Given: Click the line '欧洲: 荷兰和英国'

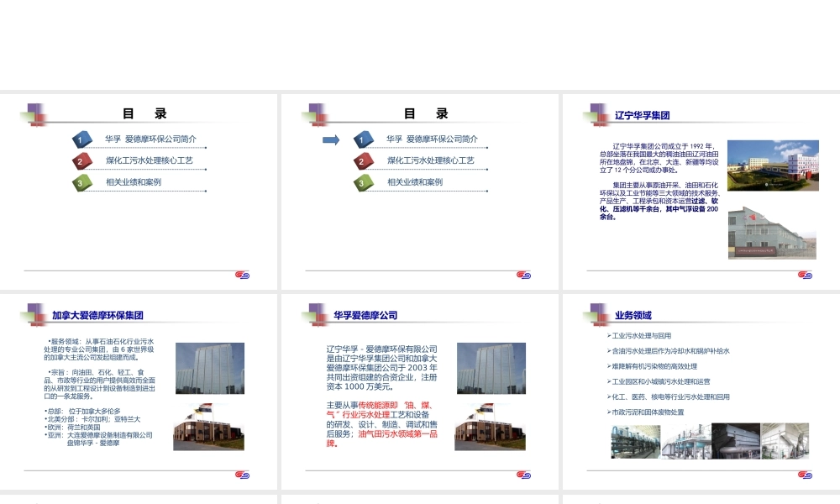Looking at the screenshot, I should pyautogui.click(x=73, y=428).
